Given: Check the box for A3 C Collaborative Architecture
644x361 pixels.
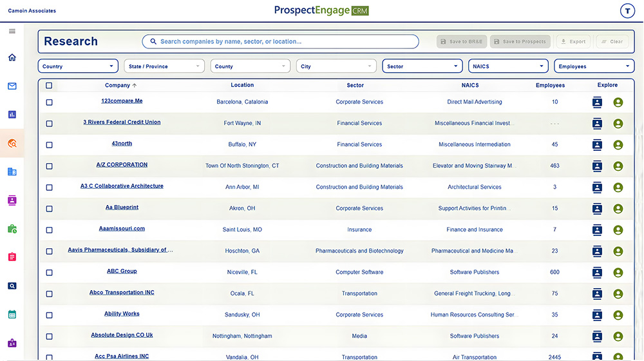Looking at the screenshot, I should click(x=50, y=188).
